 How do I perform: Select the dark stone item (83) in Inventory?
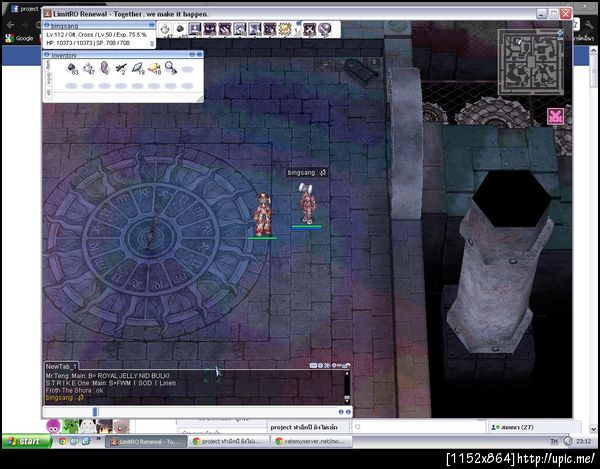coord(72,69)
